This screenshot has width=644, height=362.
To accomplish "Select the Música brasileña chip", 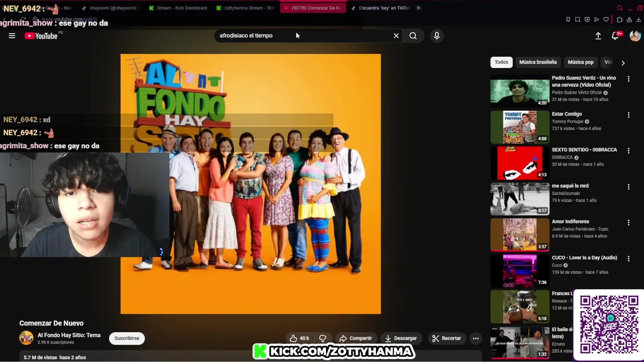I will click(x=538, y=62).
